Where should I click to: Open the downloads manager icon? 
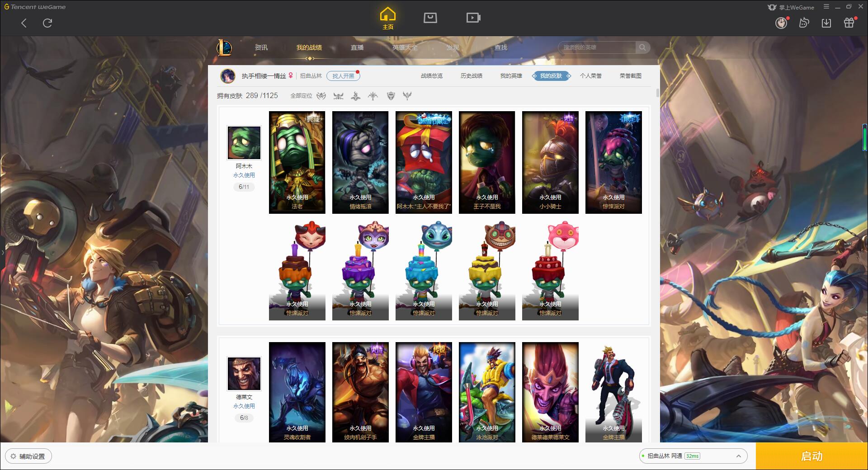(x=826, y=23)
